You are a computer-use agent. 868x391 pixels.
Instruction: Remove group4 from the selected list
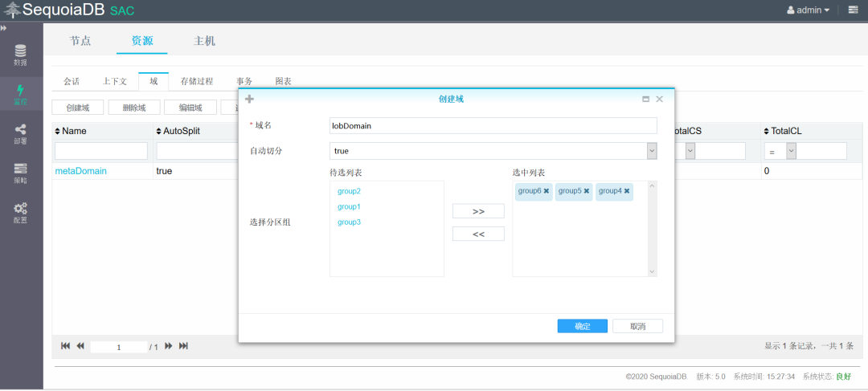coord(627,191)
